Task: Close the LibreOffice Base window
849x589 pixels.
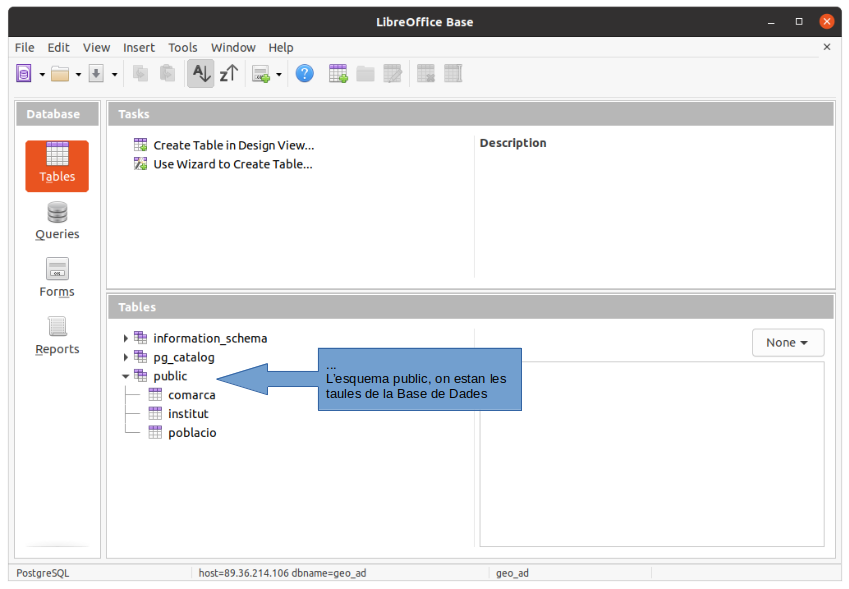Action: pyautogui.click(x=826, y=22)
